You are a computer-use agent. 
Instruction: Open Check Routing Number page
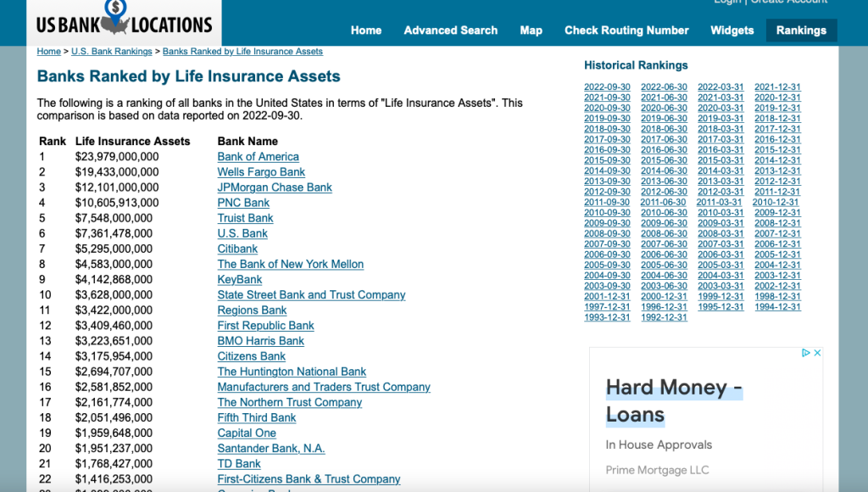(x=626, y=31)
